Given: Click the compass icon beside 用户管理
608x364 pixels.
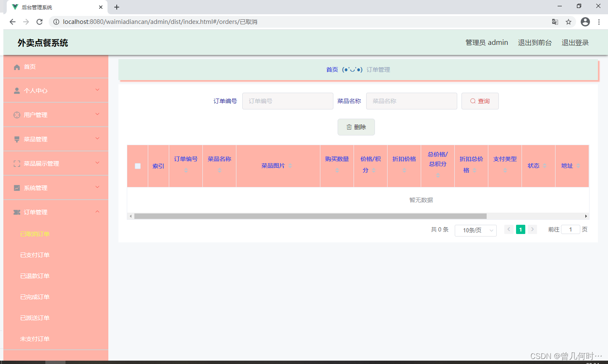Looking at the screenshot, I should coord(17,115).
